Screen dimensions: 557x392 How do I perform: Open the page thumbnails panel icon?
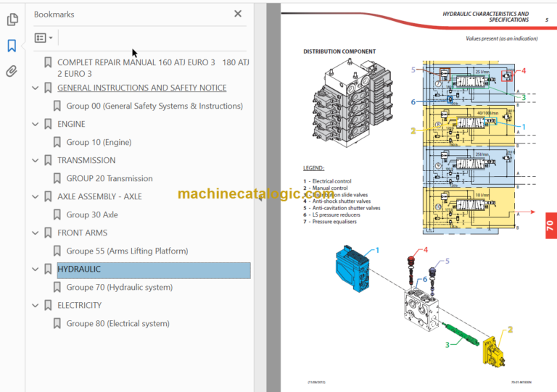12,20
